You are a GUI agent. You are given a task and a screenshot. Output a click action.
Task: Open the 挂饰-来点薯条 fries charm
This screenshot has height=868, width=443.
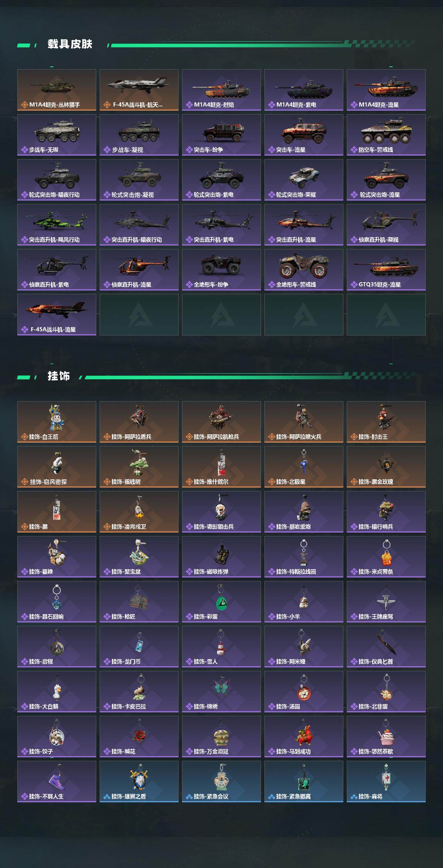(x=386, y=557)
